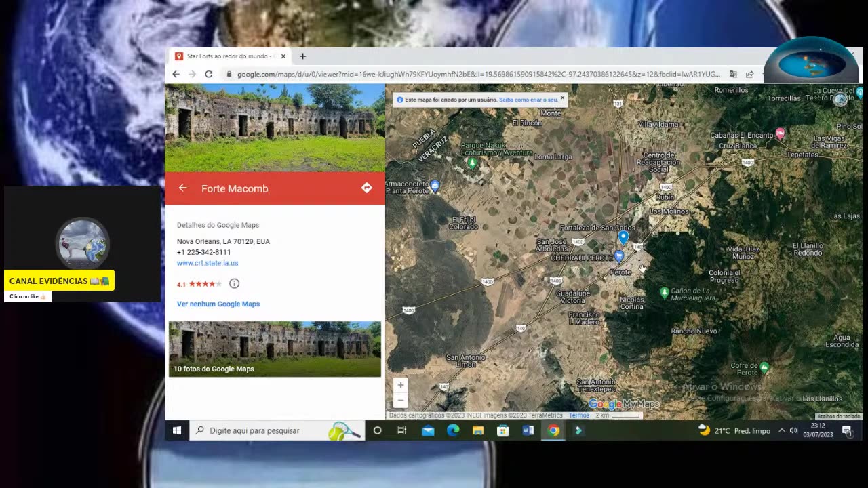Select blue pin at Fortaleza de San Carlos
Screen dimensions: 868x488
[624, 238]
